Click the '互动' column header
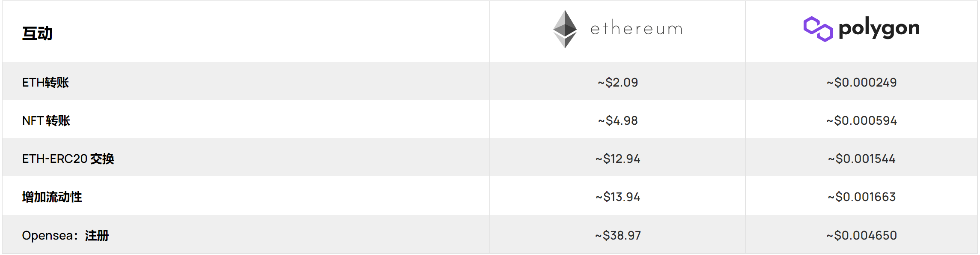The height and width of the screenshot is (255, 980). tap(37, 33)
